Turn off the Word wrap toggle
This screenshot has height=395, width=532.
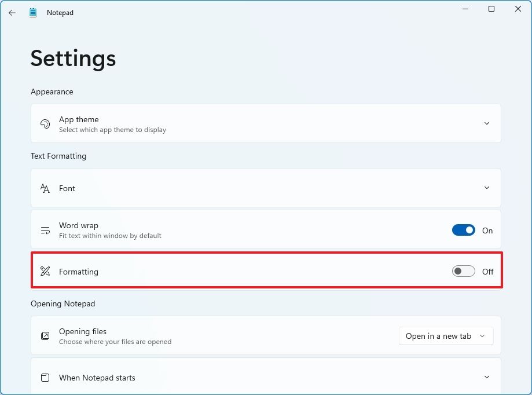463,230
